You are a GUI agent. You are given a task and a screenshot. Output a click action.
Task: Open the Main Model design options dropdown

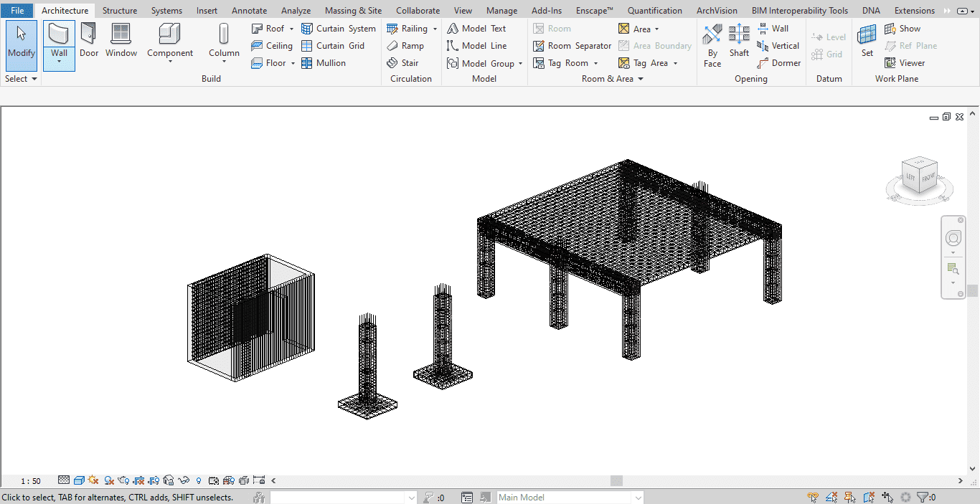(x=637, y=498)
